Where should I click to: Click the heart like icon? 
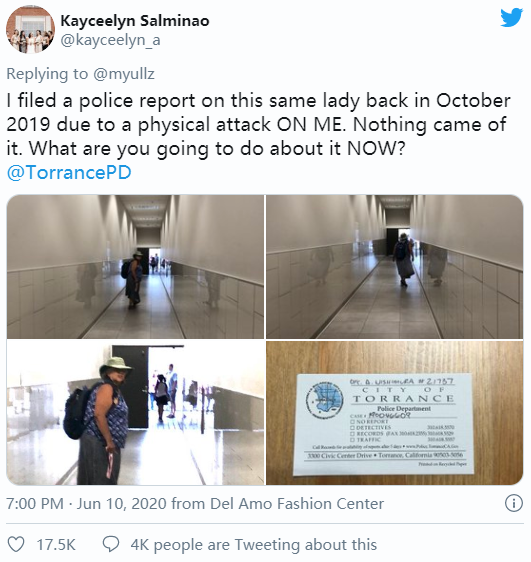tap(16, 544)
